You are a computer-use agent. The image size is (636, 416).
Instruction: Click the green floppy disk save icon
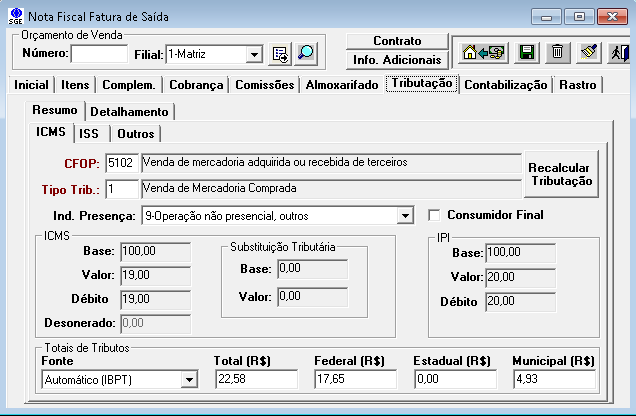(527, 53)
